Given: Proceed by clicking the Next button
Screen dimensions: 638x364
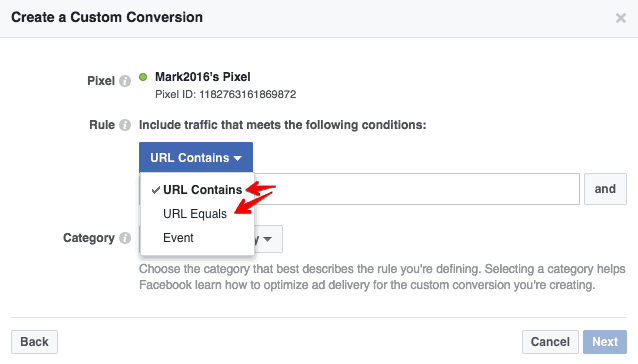Looking at the screenshot, I should tap(605, 342).
